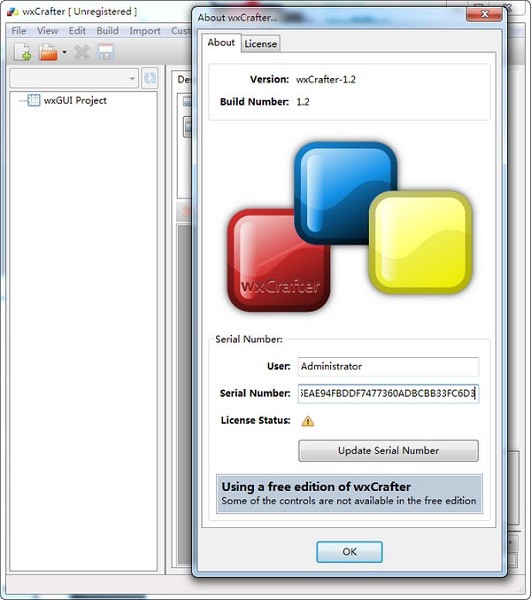Click the License Status warning icon

308,421
